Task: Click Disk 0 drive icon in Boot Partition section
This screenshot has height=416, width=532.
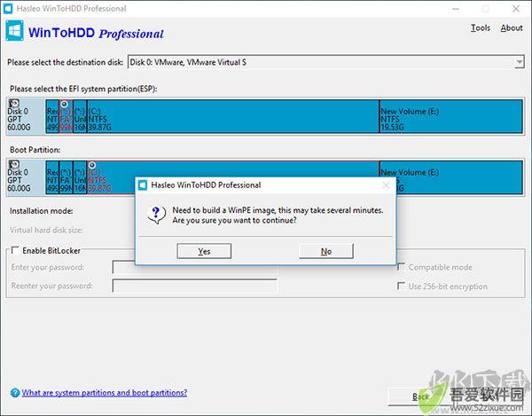Action: pyautogui.click(x=14, y=164)
